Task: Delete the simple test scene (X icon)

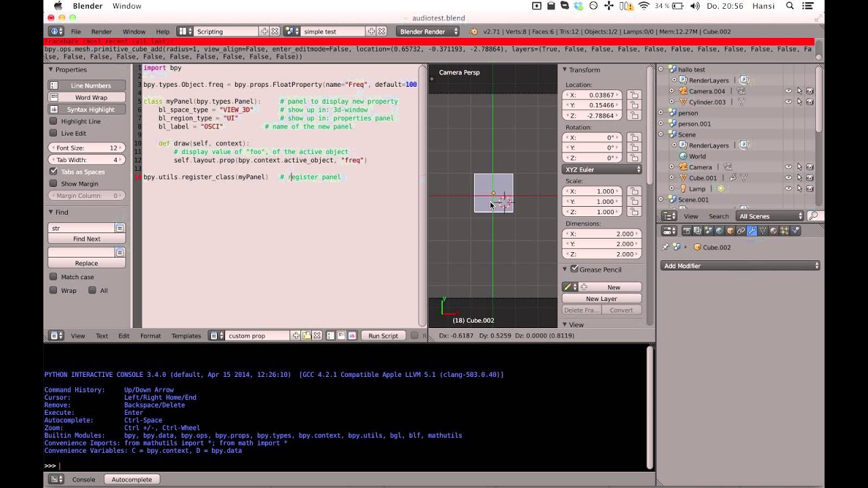Action: (382, 31)
